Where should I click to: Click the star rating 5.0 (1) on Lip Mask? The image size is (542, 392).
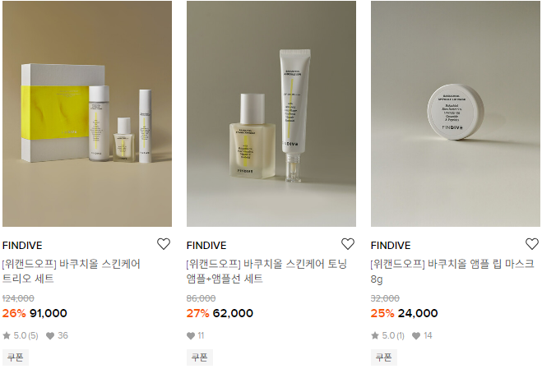point(387,335)
